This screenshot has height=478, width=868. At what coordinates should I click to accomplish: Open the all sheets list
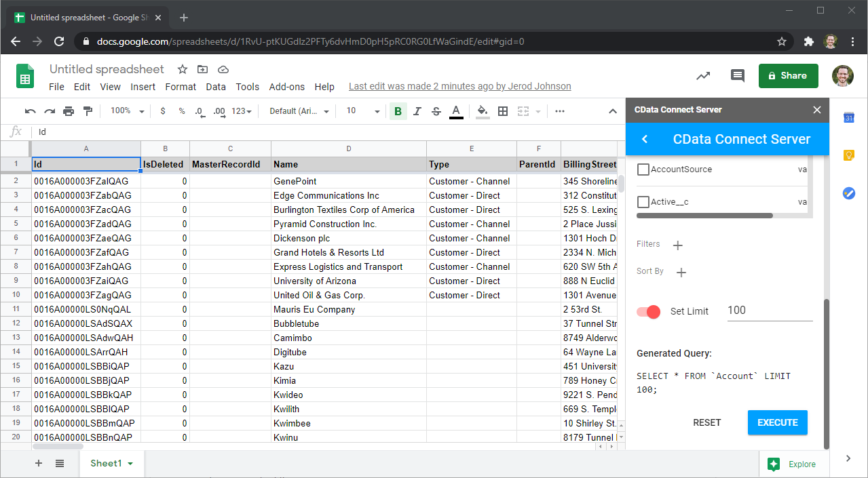60,463
